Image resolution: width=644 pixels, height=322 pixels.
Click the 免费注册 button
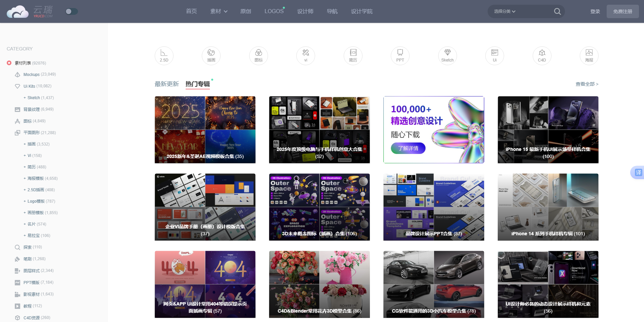[x=622, y=11]
